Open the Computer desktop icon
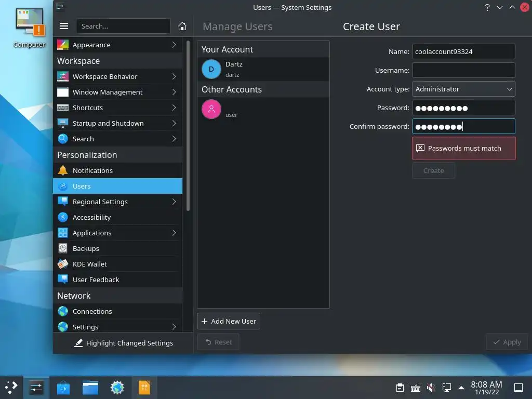This screenshot has width=532, height=399. tap(30, 28)
